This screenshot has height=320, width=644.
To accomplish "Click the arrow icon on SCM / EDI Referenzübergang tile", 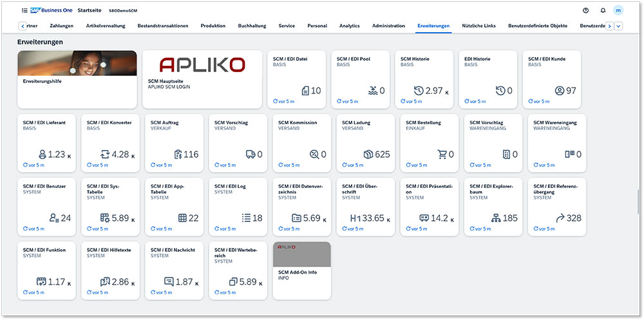I will pyautogui.click(x=560, y=218).
